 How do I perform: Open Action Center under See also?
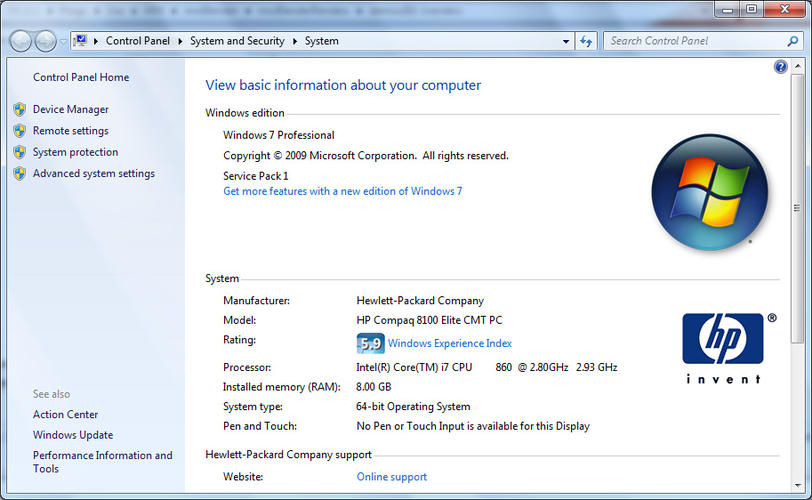pos(65,415)
